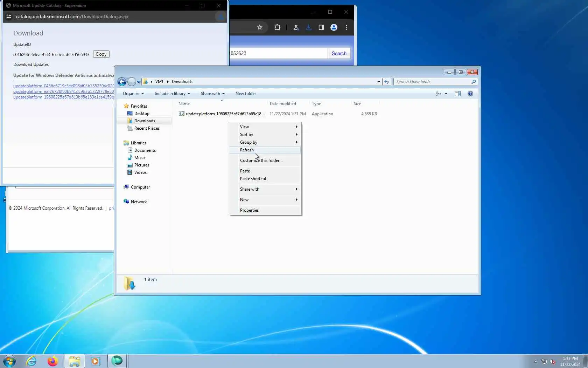Image resolution: width=588 pixels, height=368 pixels.
Task: Open the browser three-dot menu
Action: [346, 27]
